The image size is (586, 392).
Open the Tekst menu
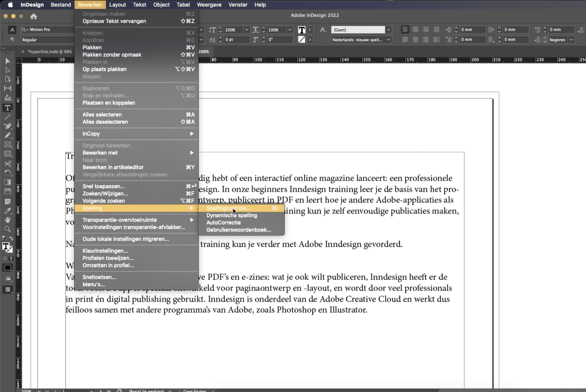(139, 5)
